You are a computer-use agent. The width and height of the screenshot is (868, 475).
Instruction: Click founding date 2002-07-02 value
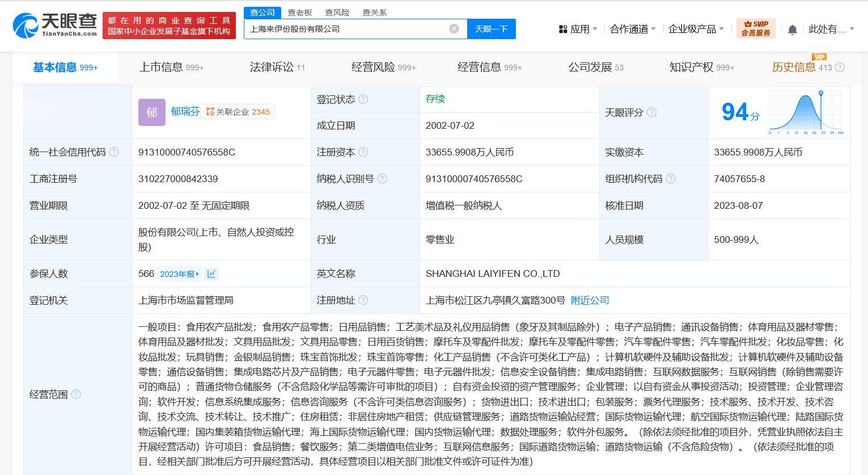coord(450,125)
